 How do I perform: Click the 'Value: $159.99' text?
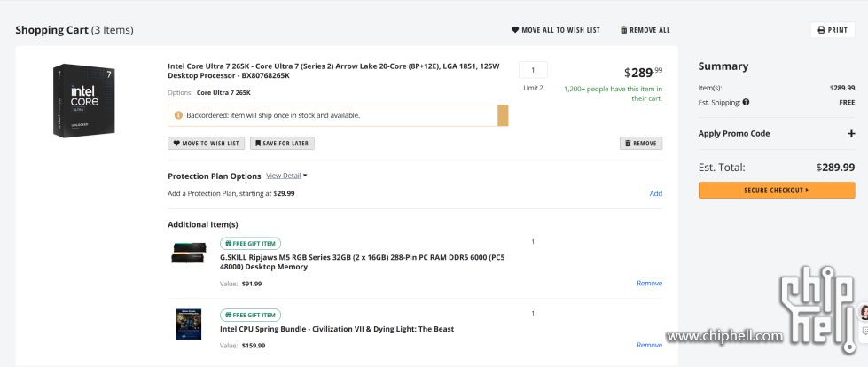tap(242, 346)
